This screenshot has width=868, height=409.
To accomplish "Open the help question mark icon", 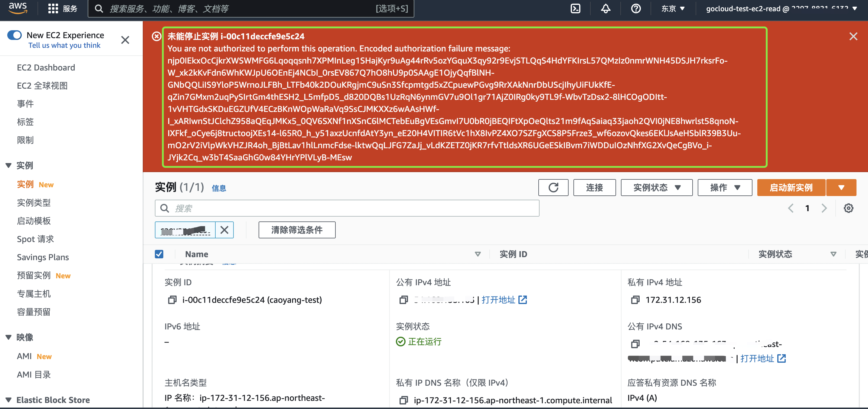I will (636, 8).
